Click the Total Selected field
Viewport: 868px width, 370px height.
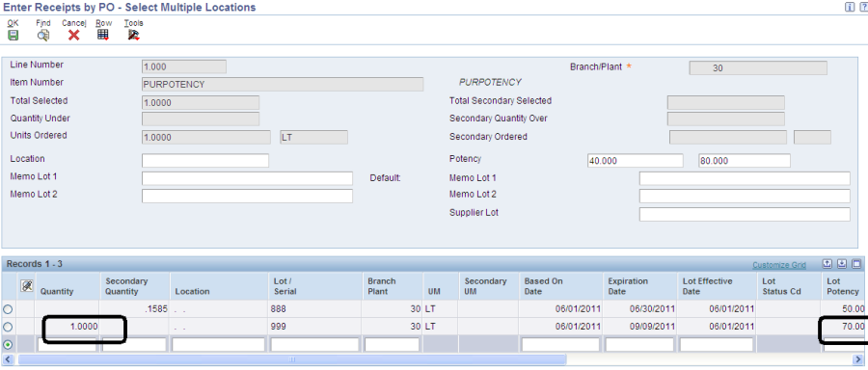(x=201, y=103)
